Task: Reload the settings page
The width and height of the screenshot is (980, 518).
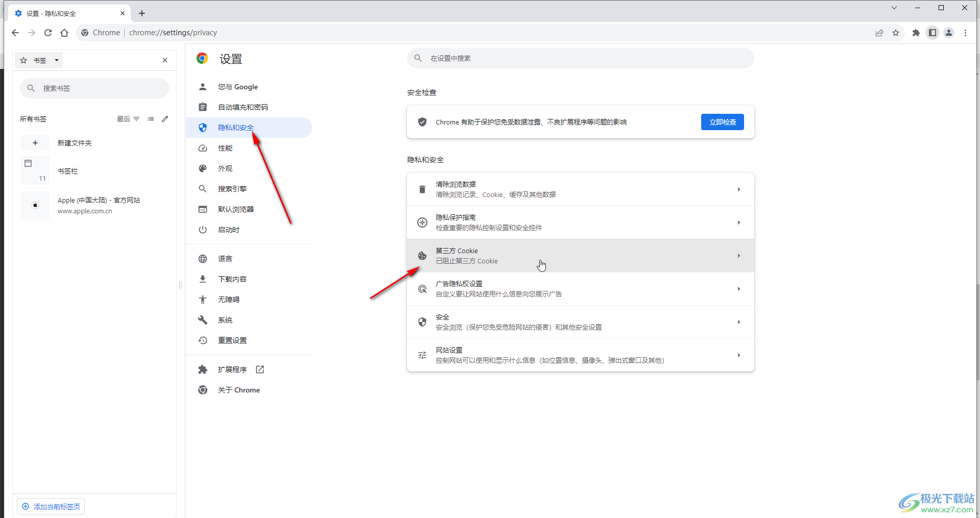Action: 48,33
